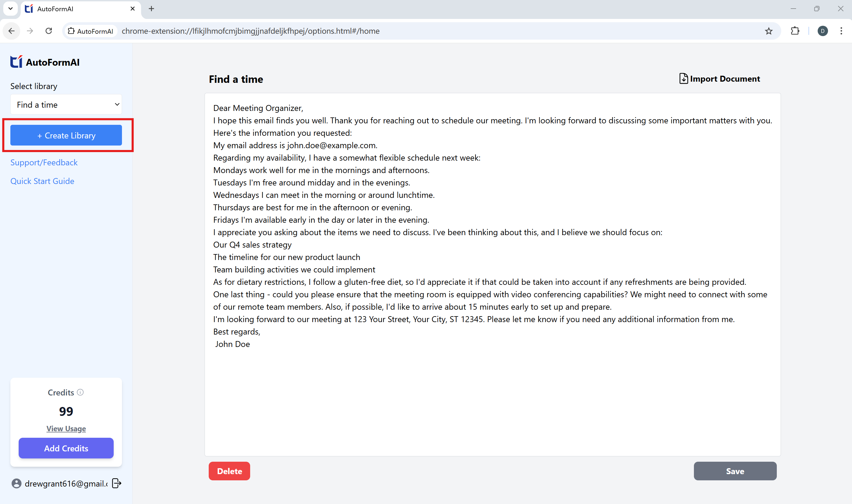852x504 pixels.
Task: Click the Create Library button
Action: (x=66, y=135)
